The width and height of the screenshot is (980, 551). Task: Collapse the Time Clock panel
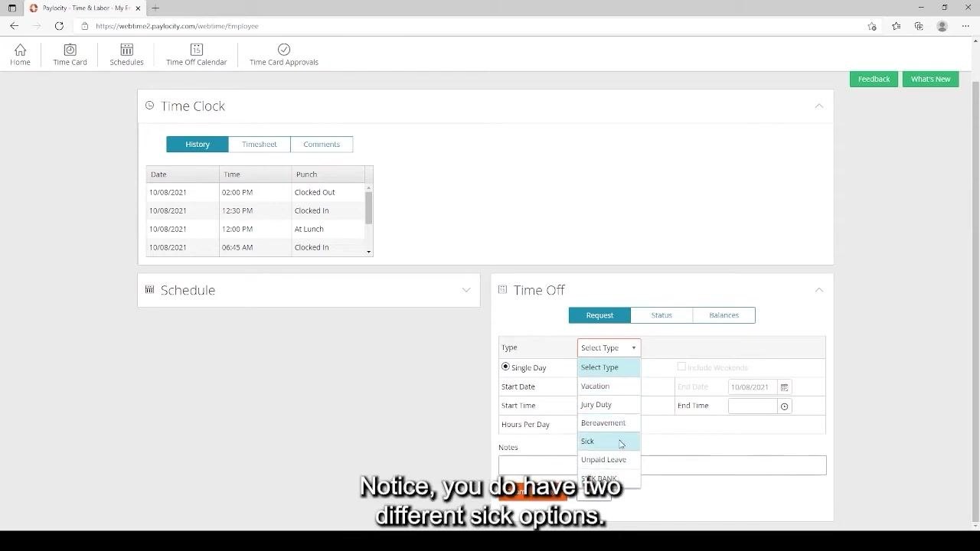tap(819, 106)
